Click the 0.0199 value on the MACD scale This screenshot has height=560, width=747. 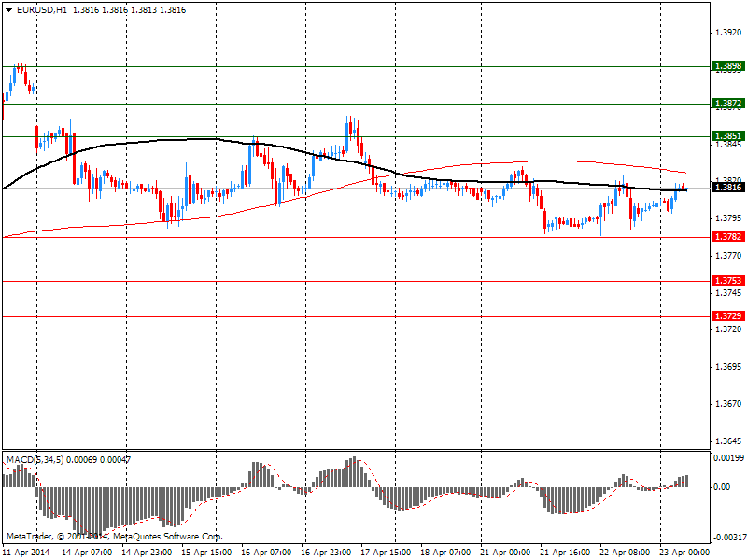coord(727,458)
